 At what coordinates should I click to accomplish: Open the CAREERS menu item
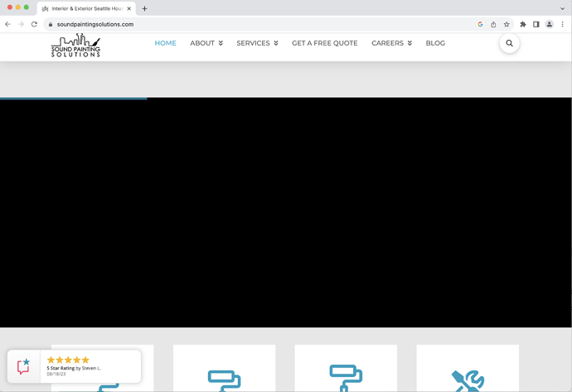[387, 43]
